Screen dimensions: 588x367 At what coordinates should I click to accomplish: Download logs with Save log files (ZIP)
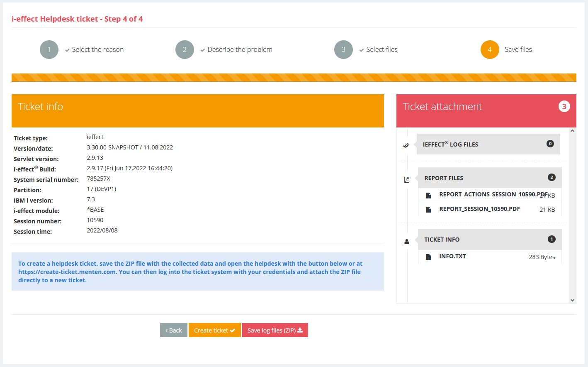[275, 330]
